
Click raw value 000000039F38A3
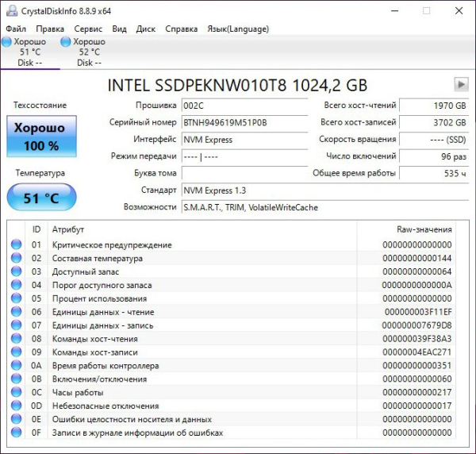coord(417,339)
